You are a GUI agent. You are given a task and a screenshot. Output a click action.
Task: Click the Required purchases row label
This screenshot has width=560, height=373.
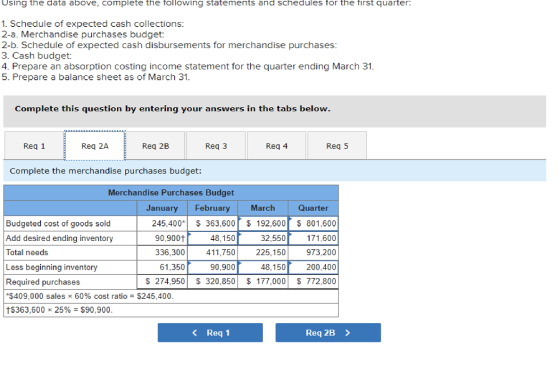[43, 282]
